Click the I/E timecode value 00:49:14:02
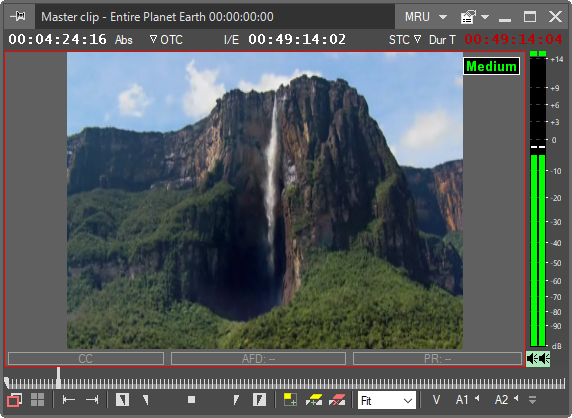 coord(297,39)
